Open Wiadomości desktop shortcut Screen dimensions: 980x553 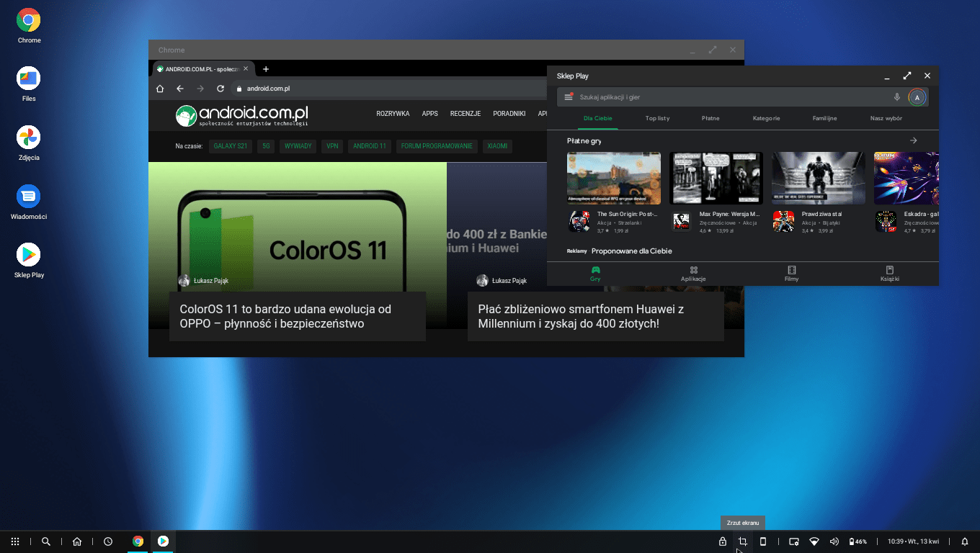[29, 196]
